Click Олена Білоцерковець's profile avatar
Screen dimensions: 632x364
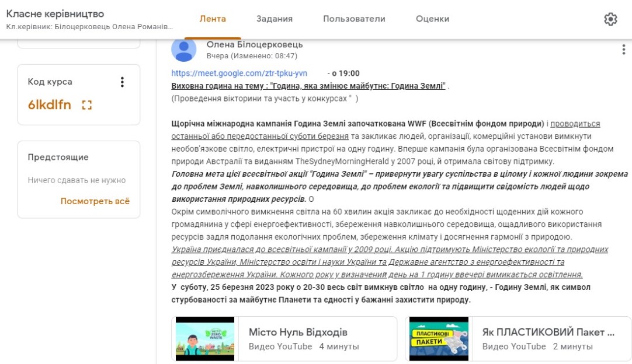coord(183,50)
